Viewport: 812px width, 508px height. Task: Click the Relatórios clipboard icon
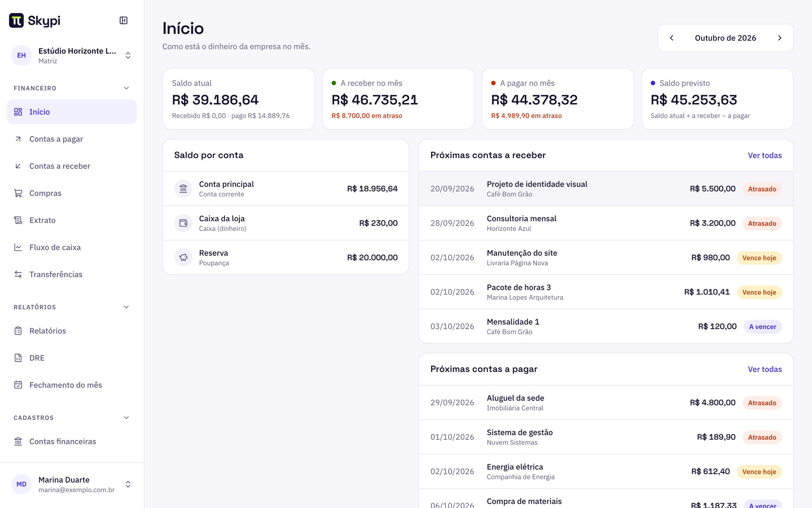click(18, 331)
